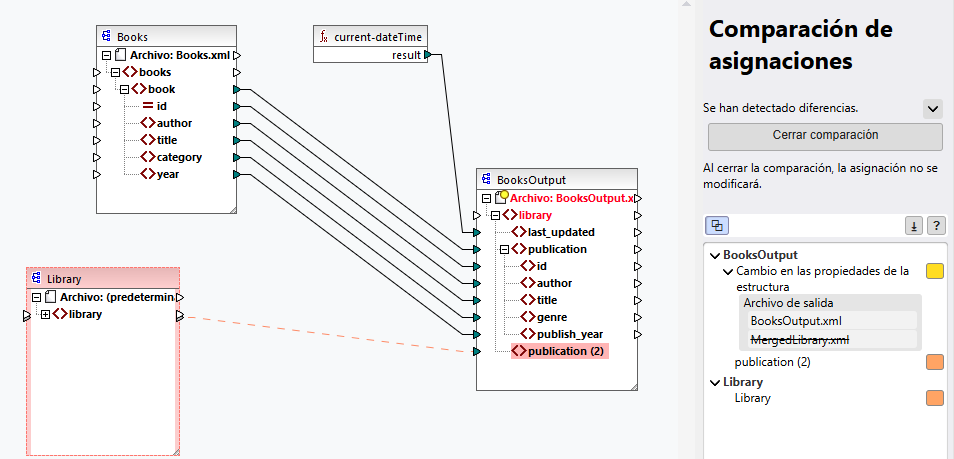Image resolution: width=954 pixels, height=459 pixels.
Task: Click the category element input connector in Books
Action: (x=96, y=158)
